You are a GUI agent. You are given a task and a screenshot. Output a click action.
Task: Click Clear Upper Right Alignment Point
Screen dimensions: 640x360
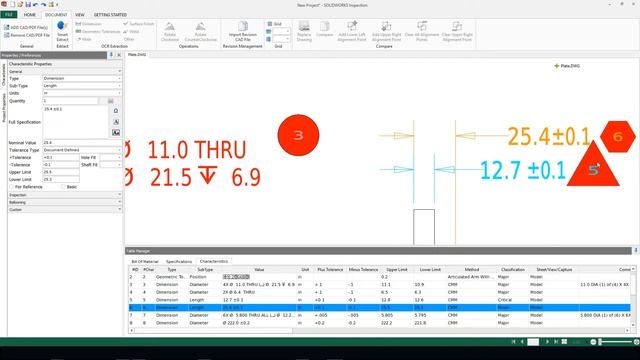point(457,31)
